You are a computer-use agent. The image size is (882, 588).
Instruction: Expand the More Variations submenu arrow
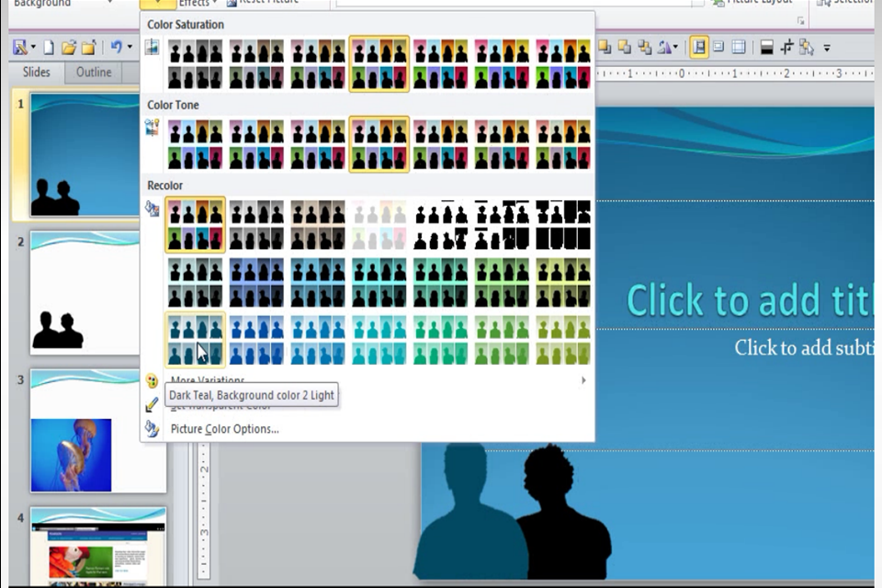(x=583, y=380)
